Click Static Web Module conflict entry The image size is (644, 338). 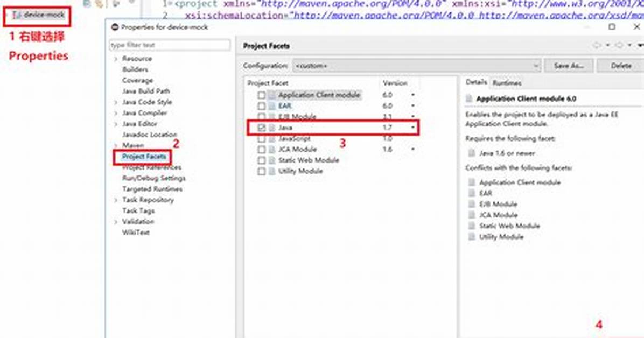tap(509, 226)
